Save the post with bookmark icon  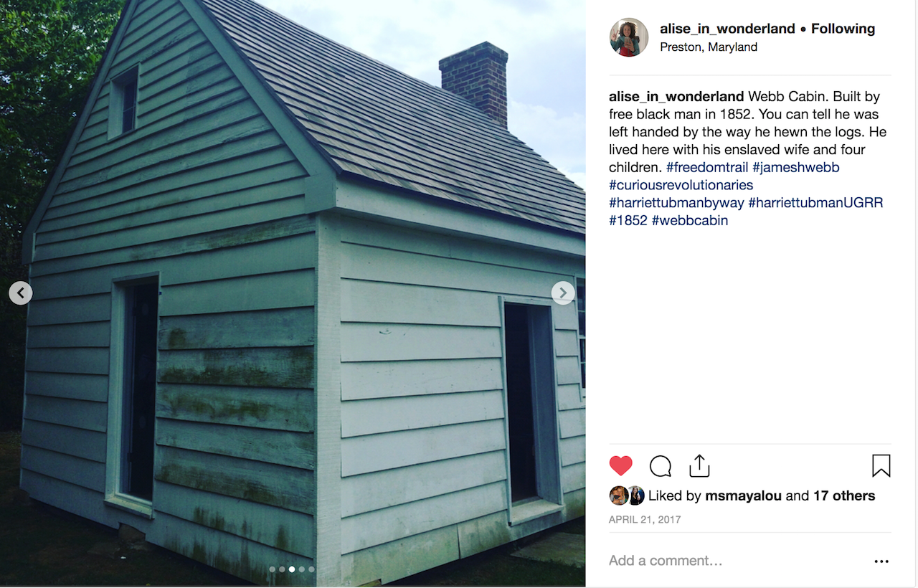(881, 466)
